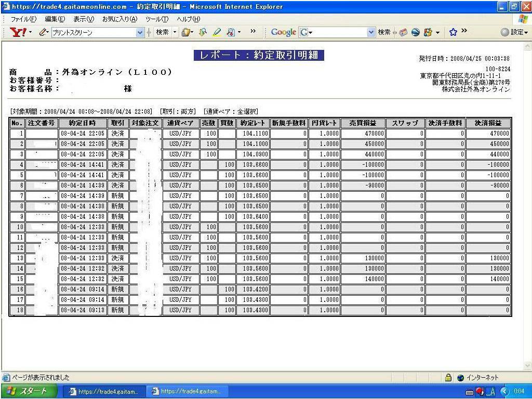The width and height of the screenshot is (532, 399).
Task: Open the ファイル(F) menu
Action: 24,19
